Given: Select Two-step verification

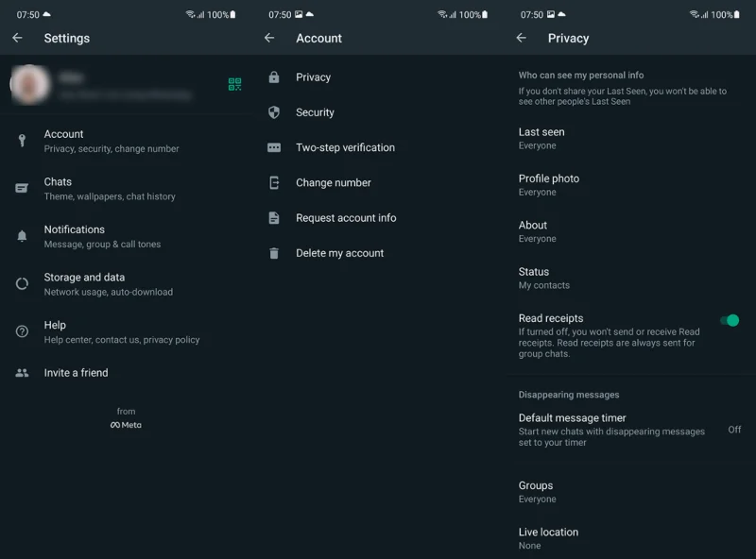Looking at the screenshot, I should coord(378,147).
